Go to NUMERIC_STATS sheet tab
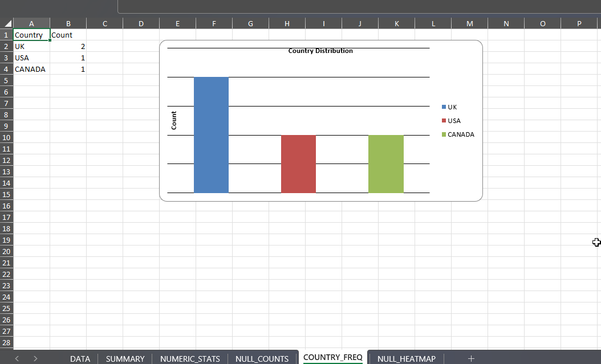This screenshot has width=601, height=364. [190, 359]
